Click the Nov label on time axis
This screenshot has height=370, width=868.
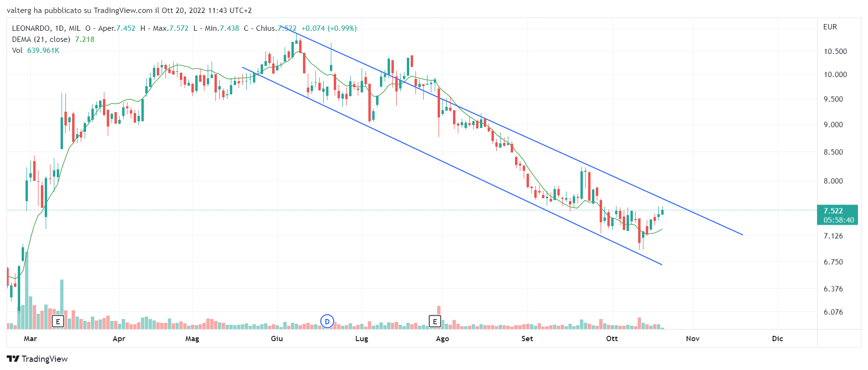(693, 339)
